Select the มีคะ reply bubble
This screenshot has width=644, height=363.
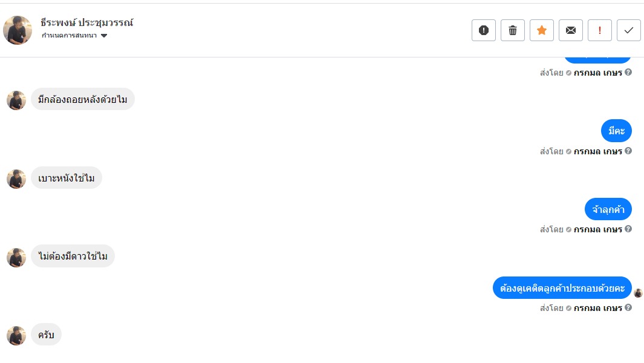pyautogui.click(x=616, y=131)
